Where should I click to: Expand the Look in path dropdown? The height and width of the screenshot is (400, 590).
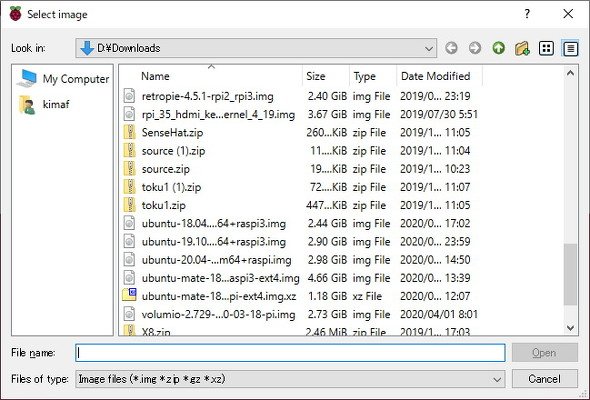click(x=428, y=49)
